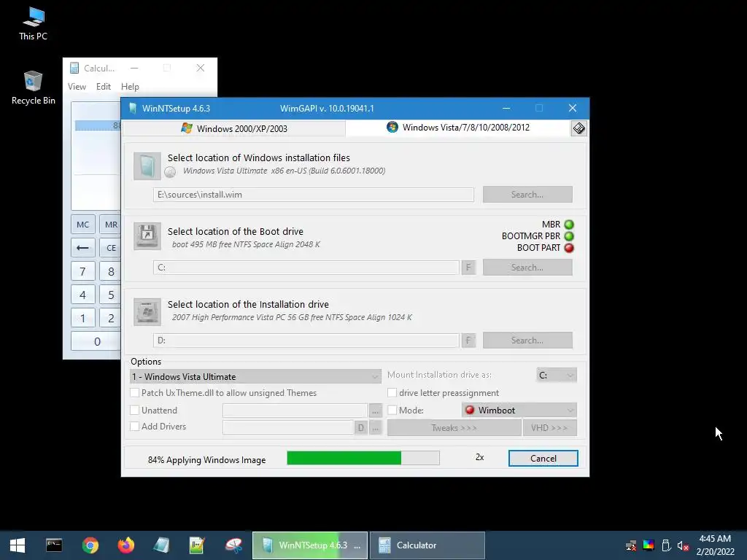Expand the VHD >>> options
The width and height of the screenshot is (747, 560).
[x=550, y=427]
